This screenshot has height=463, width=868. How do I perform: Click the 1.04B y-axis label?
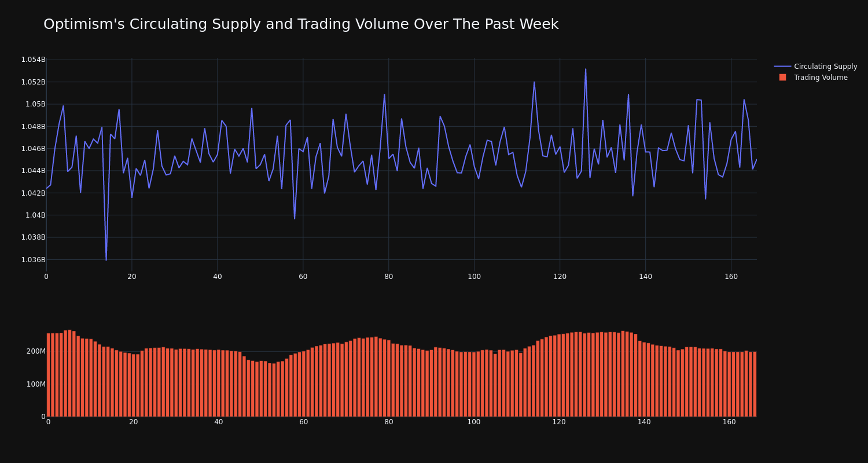tap(35, 215)
